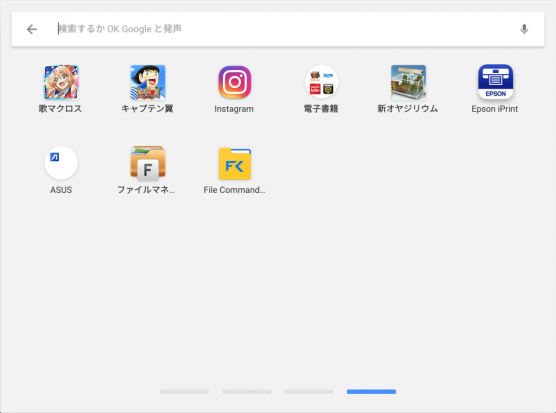Tap the microphone voice search icon

(524, 29)
